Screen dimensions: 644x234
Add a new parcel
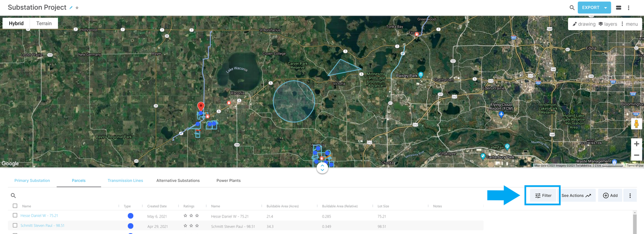[x=610, y=195]
